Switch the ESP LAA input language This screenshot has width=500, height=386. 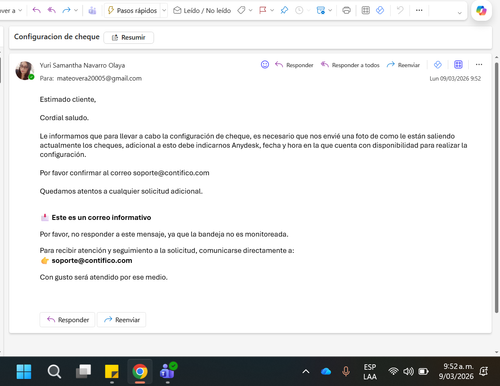(x=370, y=372)
